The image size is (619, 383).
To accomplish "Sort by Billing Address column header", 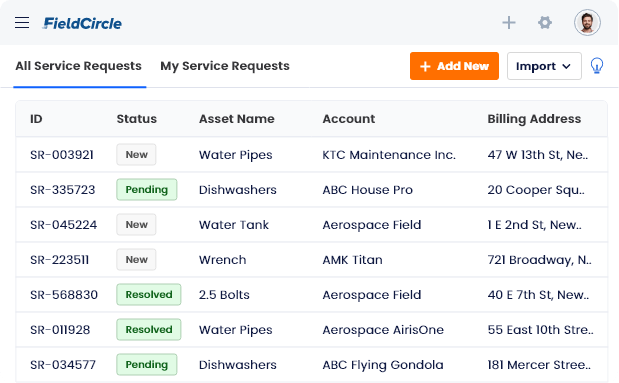I will [x=534, y=119].
